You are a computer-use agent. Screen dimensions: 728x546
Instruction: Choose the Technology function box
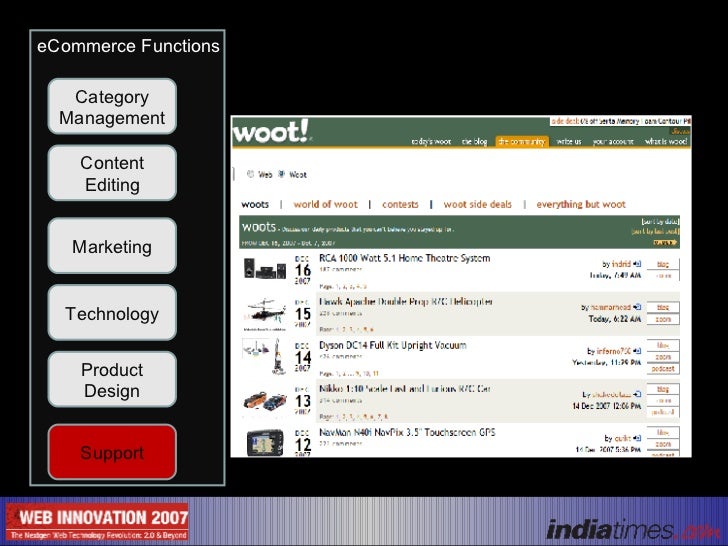coord(112,313)
